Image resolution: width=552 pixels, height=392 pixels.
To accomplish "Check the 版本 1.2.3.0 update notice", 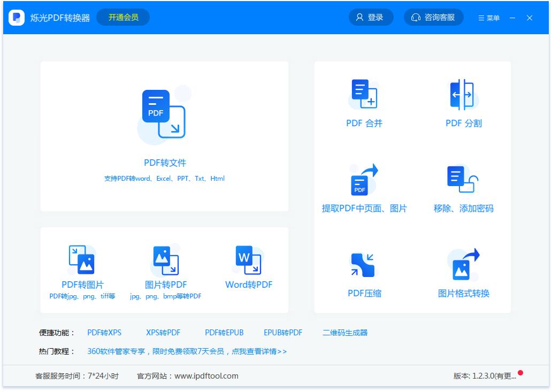I will 483,376.
